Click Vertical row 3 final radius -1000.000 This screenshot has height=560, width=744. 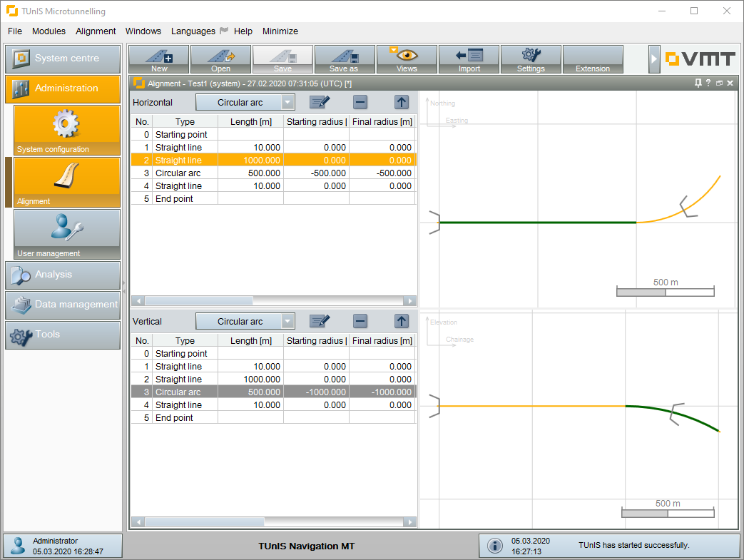tap(382, 392)
